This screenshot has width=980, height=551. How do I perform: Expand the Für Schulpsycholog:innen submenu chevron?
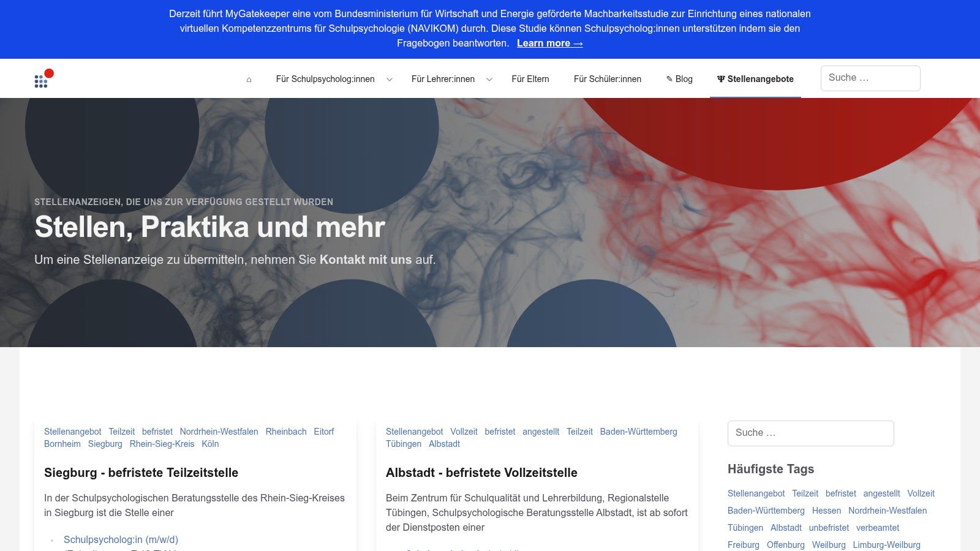click(x=390, y=79)
